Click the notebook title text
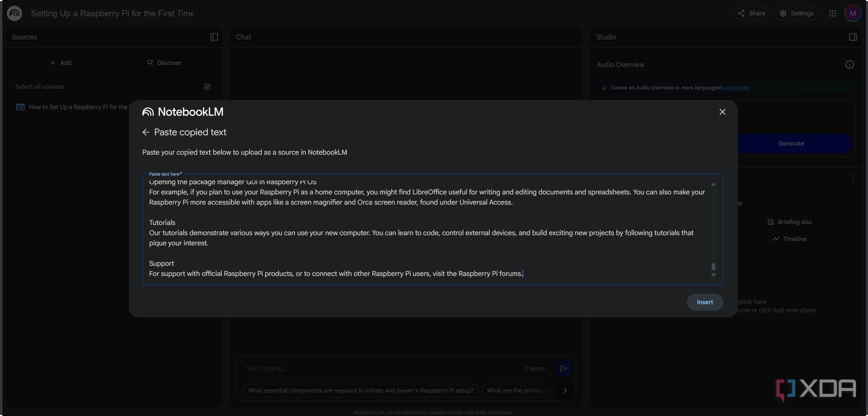This screenshot has width=868, height=416. click(x=112, y=13)
